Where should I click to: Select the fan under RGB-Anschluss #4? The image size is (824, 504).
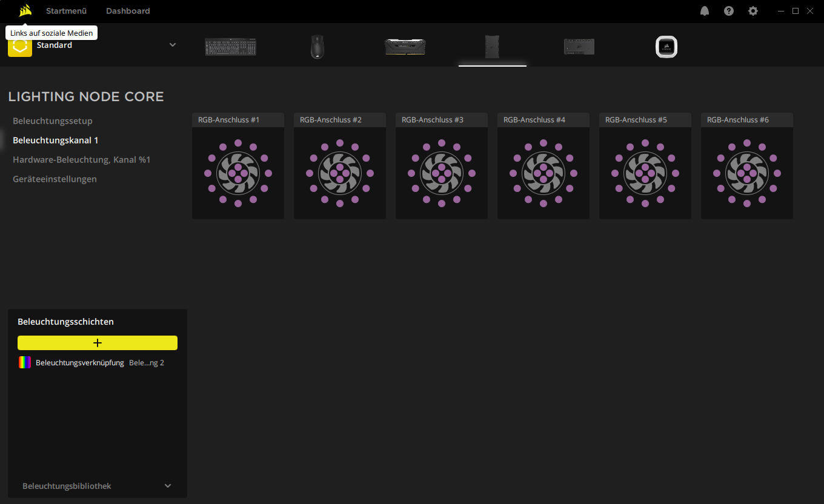543,173
